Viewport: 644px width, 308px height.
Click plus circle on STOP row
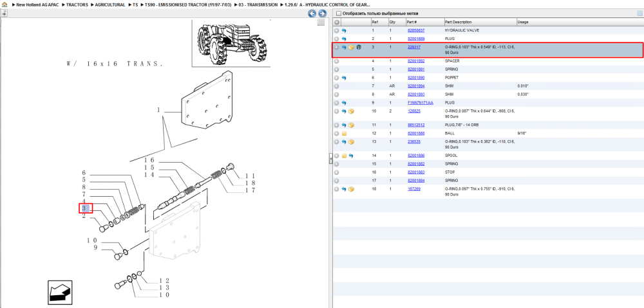coord(336,172)
